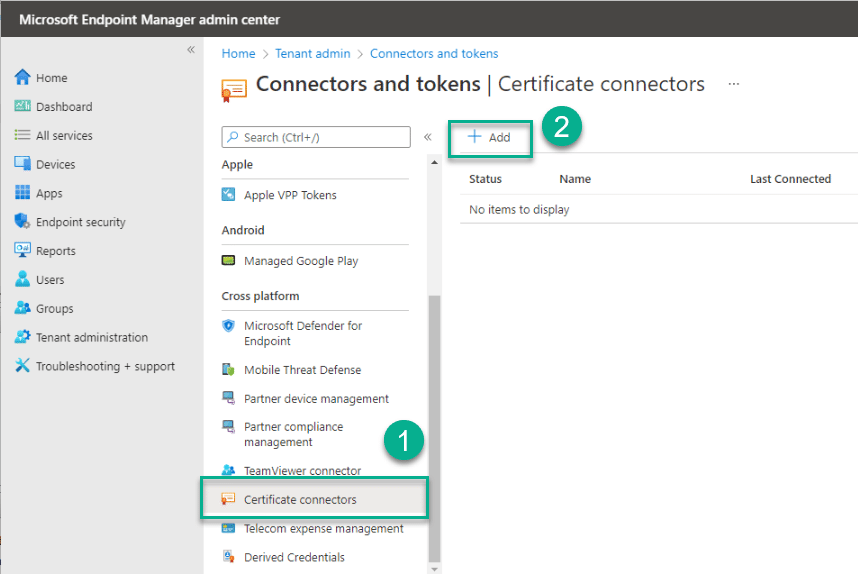Sort by Status column header
Screen dimensions: 858x574
(x=485, y=179)
